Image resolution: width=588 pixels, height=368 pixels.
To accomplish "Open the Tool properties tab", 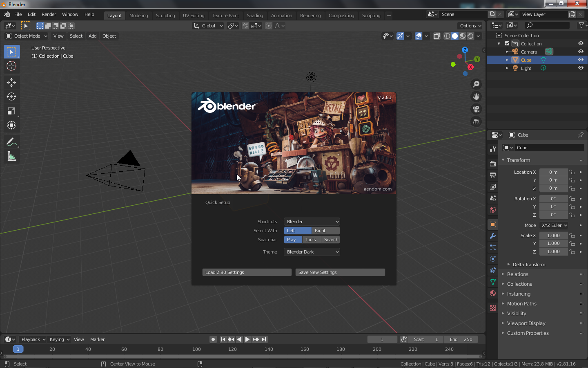I will coord(493,149).
